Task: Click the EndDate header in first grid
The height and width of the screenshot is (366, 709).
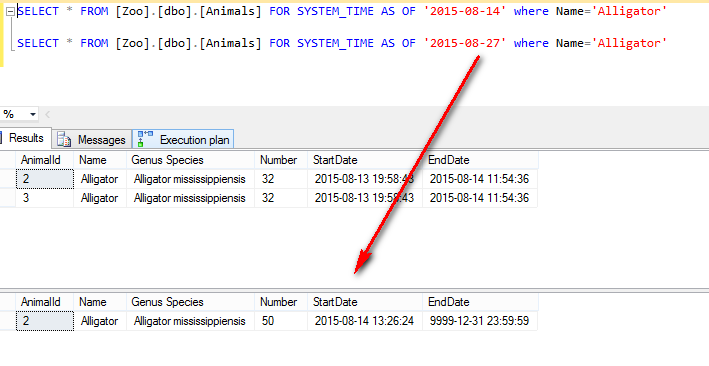Action: point(480,160)
